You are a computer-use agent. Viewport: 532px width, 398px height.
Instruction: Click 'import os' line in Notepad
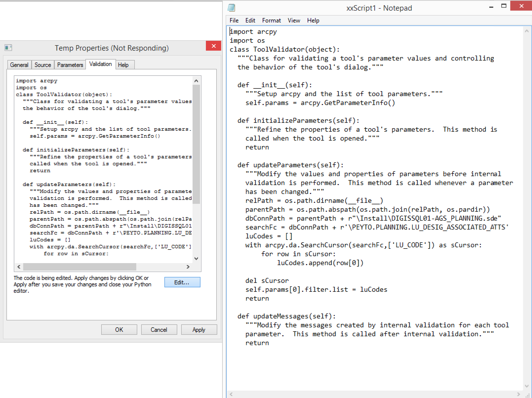pos(247,41)
